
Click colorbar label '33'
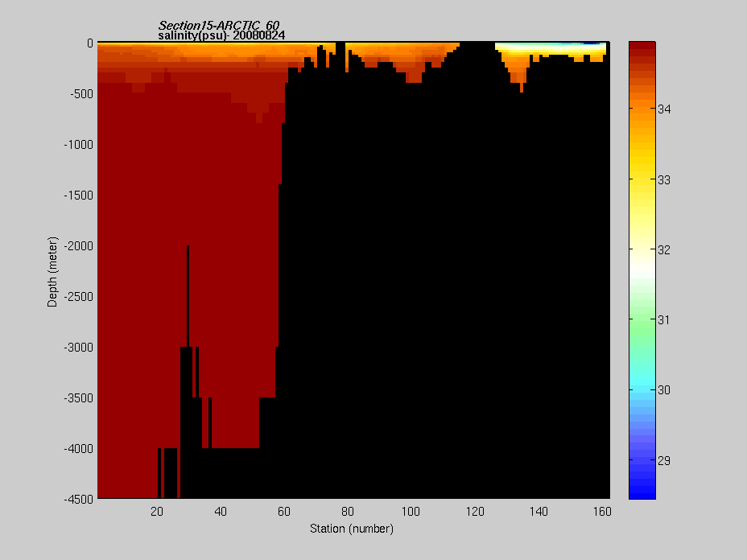[x=664, y=180]
